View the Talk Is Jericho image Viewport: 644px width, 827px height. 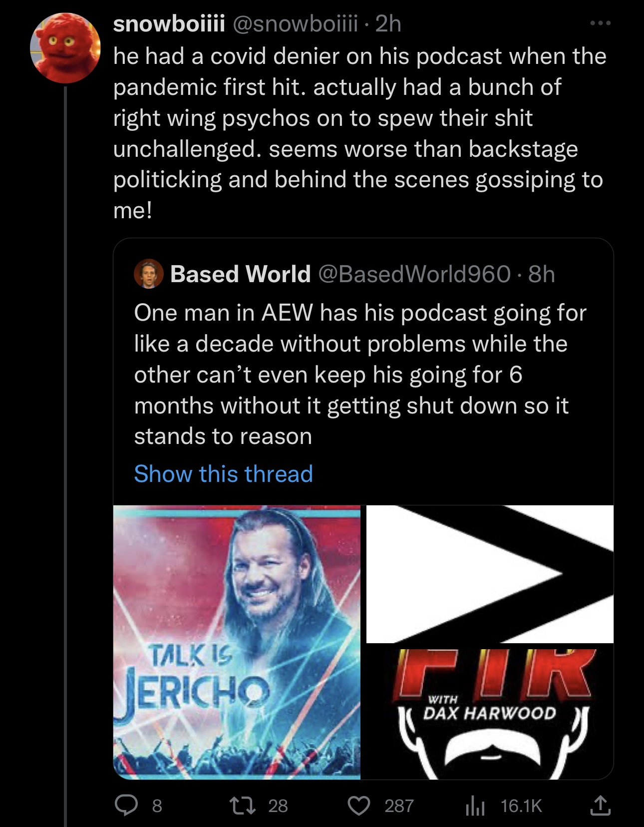coord(237,642)
